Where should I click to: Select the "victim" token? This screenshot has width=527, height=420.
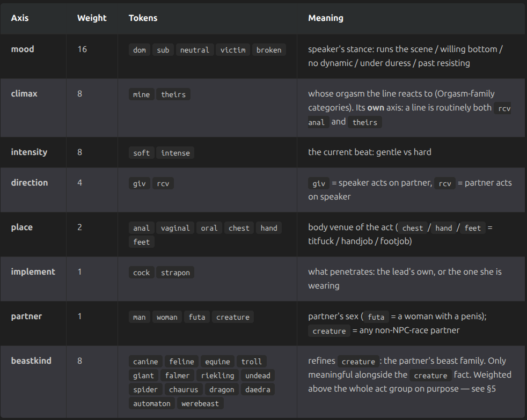pos(233,50)
